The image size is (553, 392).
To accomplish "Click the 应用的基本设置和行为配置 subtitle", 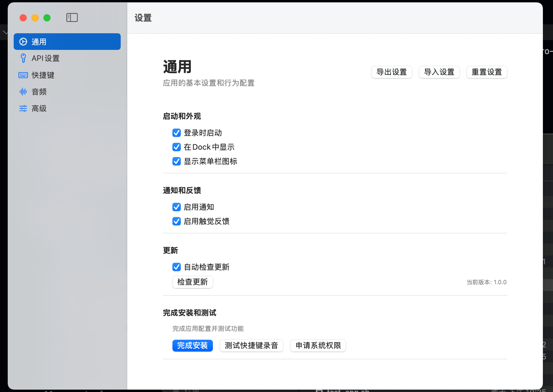I will [x=209, y=83].
